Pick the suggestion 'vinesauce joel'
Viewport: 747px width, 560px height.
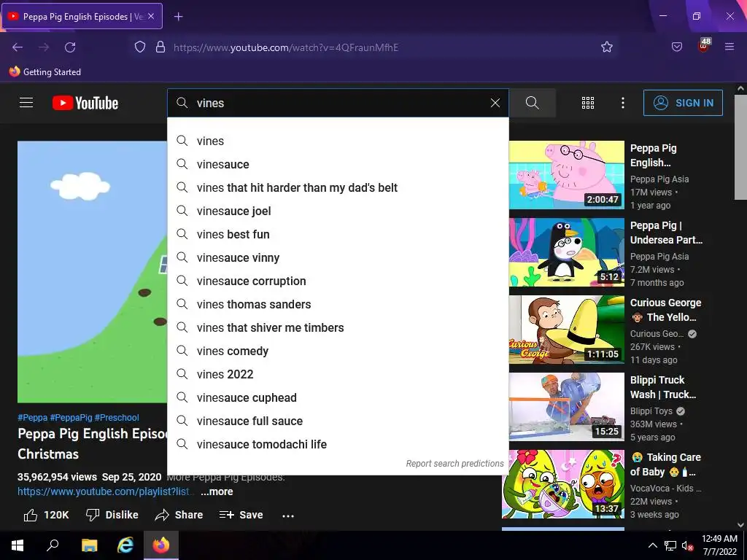(338, 211)
